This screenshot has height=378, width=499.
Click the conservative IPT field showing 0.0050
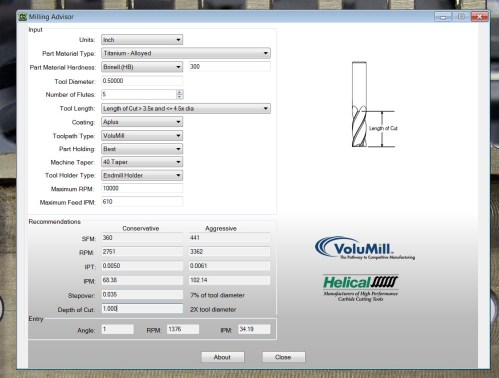pyautogui.click(x=142, y=266)
